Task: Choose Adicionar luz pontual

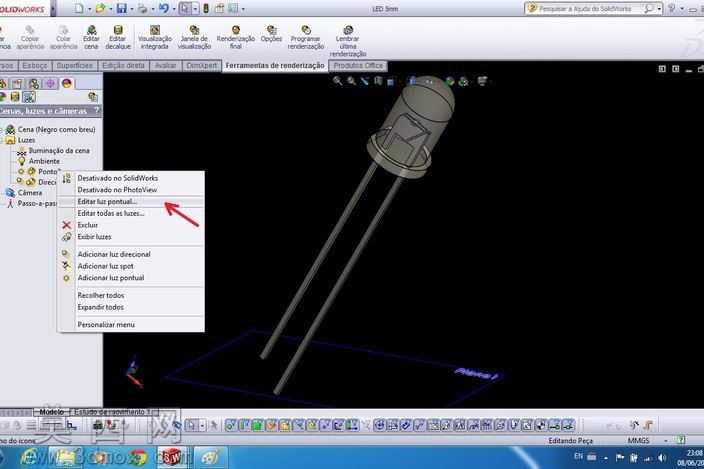Action: 111,277
